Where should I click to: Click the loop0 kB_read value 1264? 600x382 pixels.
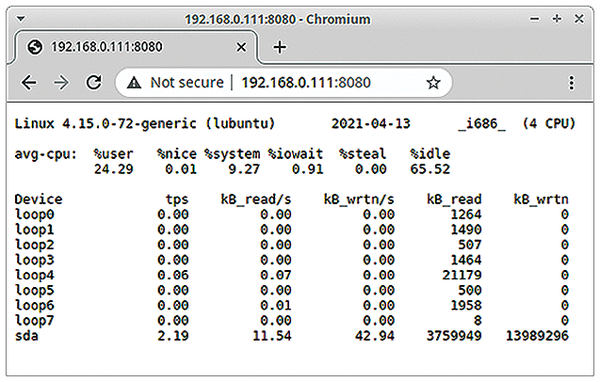466,215
